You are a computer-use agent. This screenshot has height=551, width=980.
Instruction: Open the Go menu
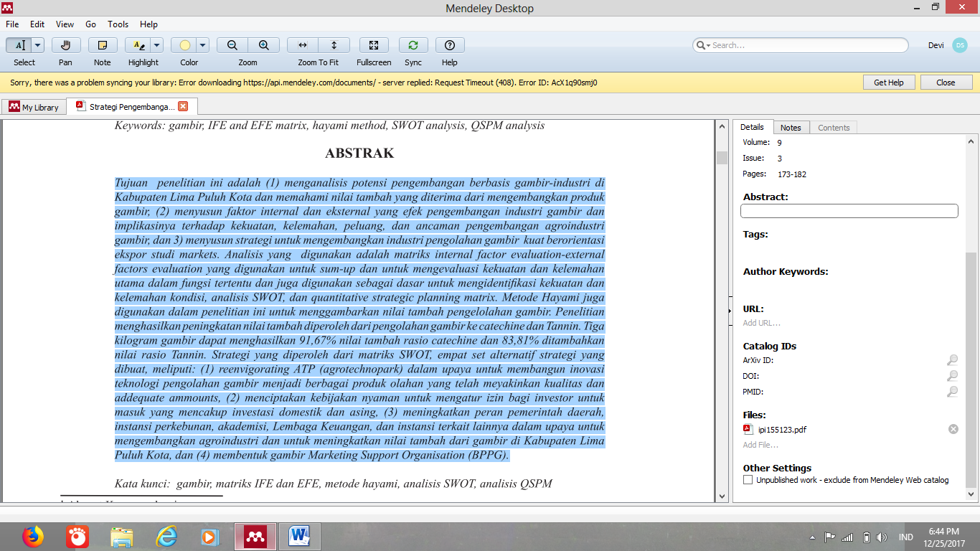pyautogui.click(x=91, y=24)
